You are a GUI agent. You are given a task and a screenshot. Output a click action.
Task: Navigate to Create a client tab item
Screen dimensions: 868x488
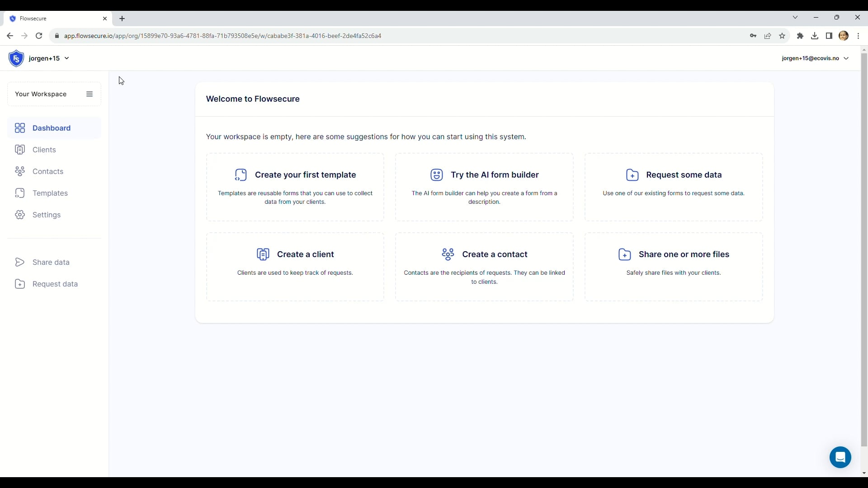pyautogui.click(x=296, y=266)
